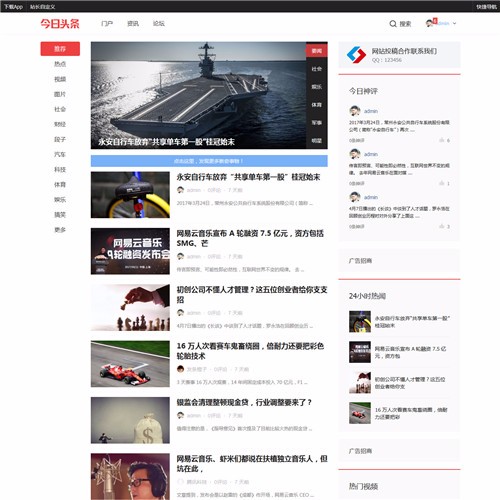Viewport: 500px width, 500px height.
Task: Open 24小时热闻 item 网易云音乐宣布 A 轮融资
Action: 410,352
